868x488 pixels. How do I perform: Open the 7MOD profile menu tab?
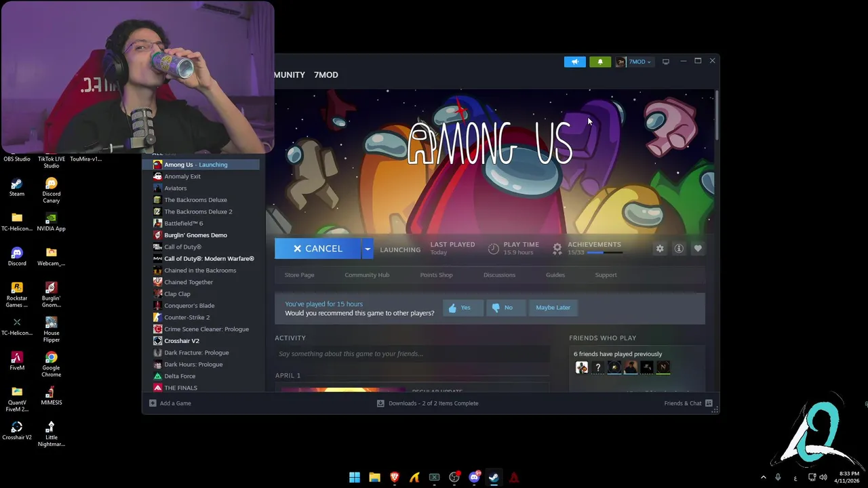coord(325,75)
